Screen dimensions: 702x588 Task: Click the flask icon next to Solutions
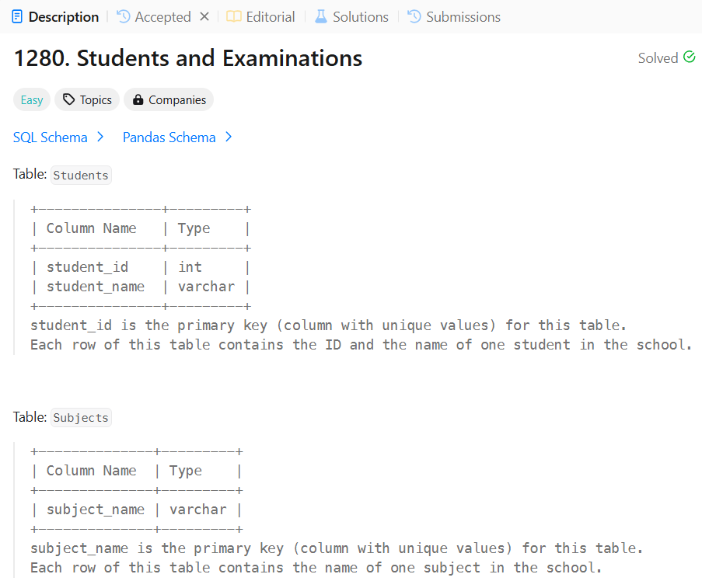(321, 16)
